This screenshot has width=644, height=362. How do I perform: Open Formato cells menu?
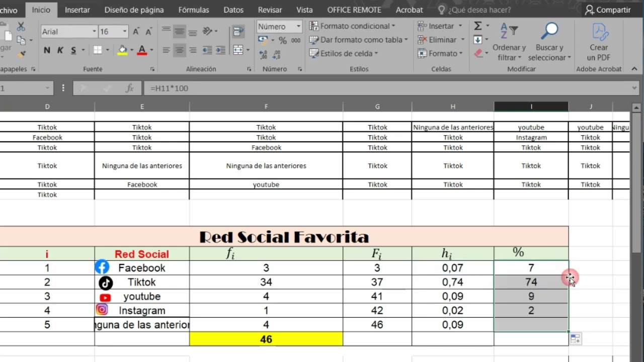click(440, 53)
